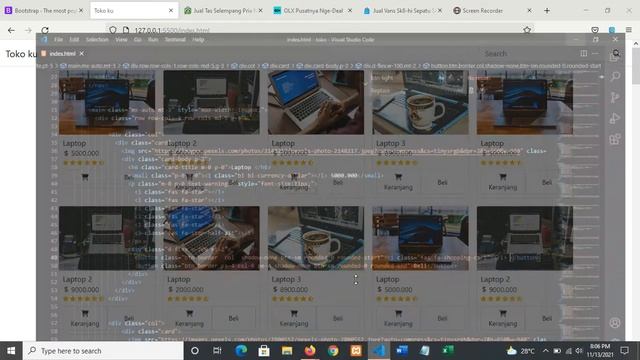Open a new Firefox tab

(547, 11)
